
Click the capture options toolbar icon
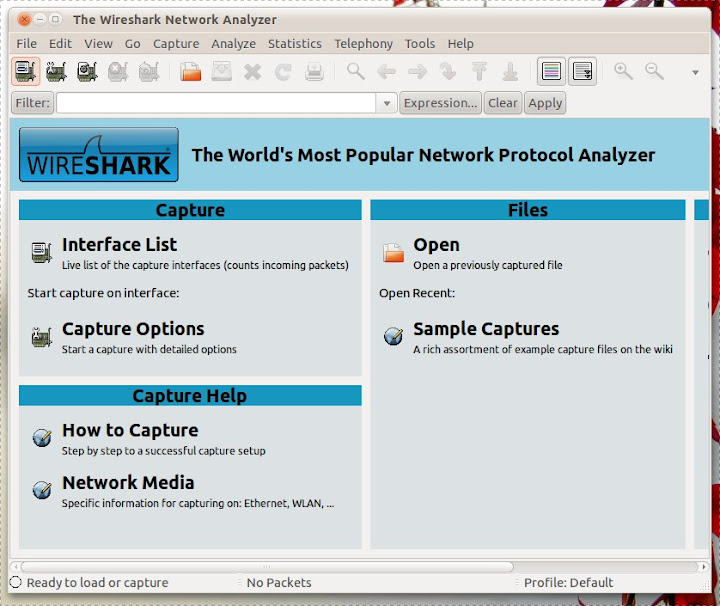56,72
